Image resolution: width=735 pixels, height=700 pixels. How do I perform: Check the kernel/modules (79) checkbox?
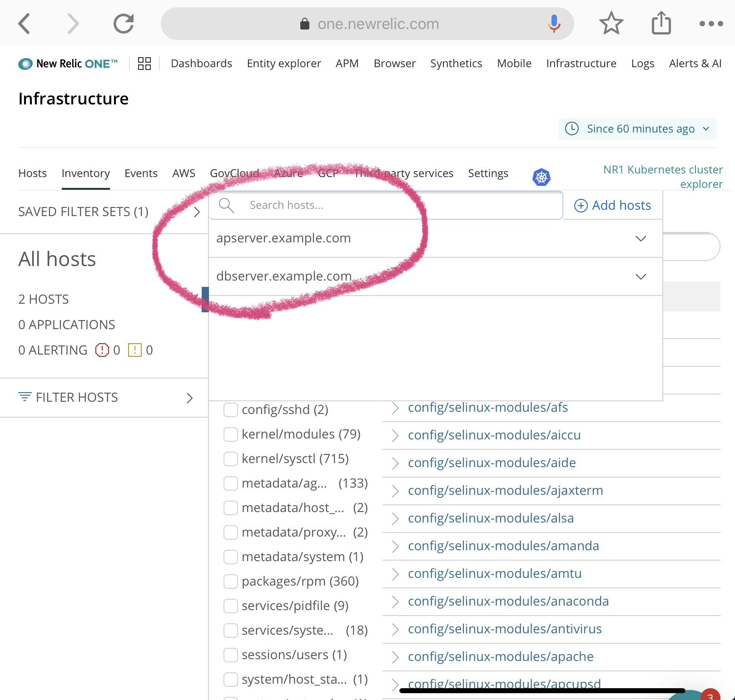tap(231, 434)
